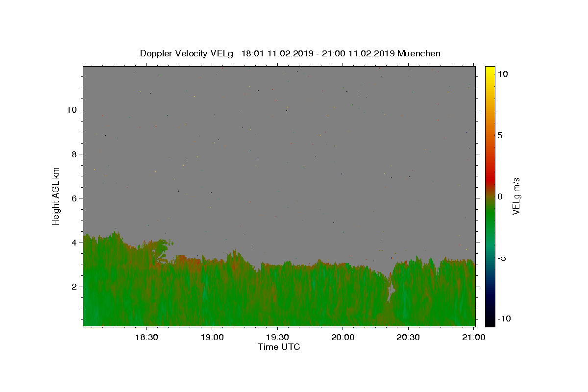Click the height tick label 6
The image size is (588, 392).
click(x=74, y=198)
